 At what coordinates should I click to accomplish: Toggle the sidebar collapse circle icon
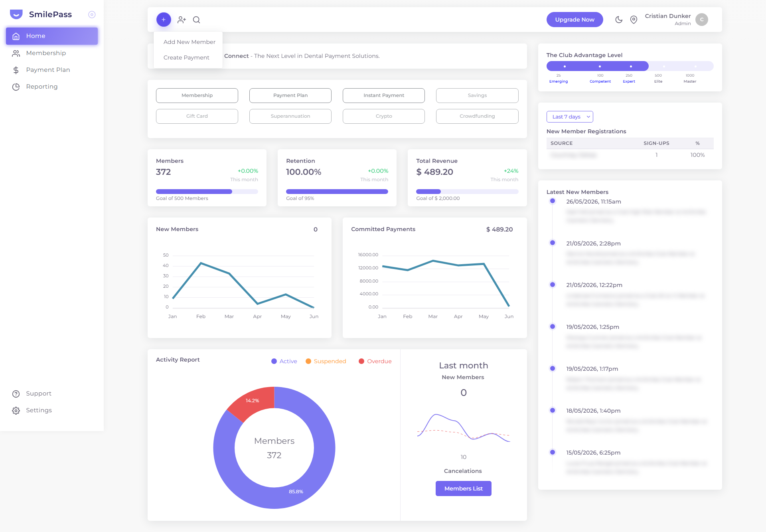point(92,14)
